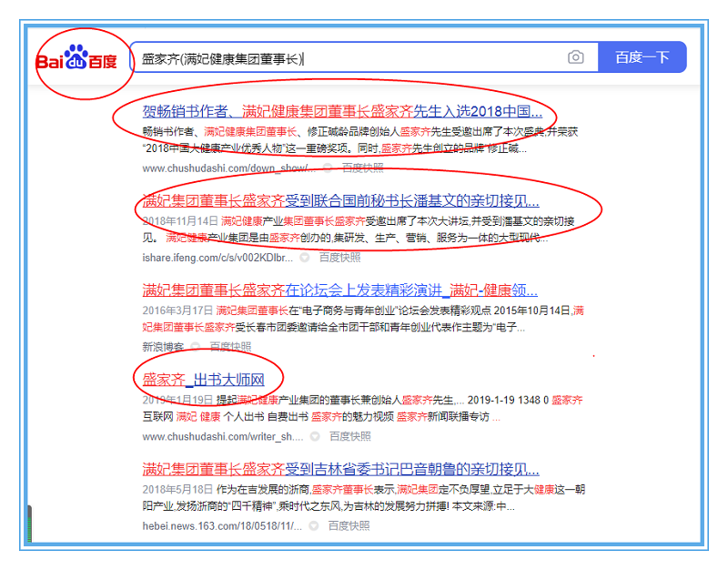This screenshot has width=728, height=570.
Task: Click the Baidu paw logo
Action: point(76,60)
